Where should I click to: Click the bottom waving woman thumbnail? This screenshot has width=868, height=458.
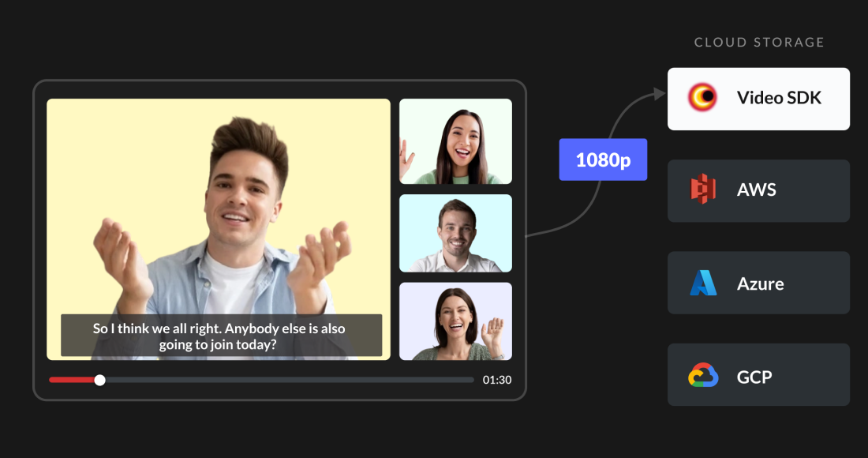click(455, 321)
